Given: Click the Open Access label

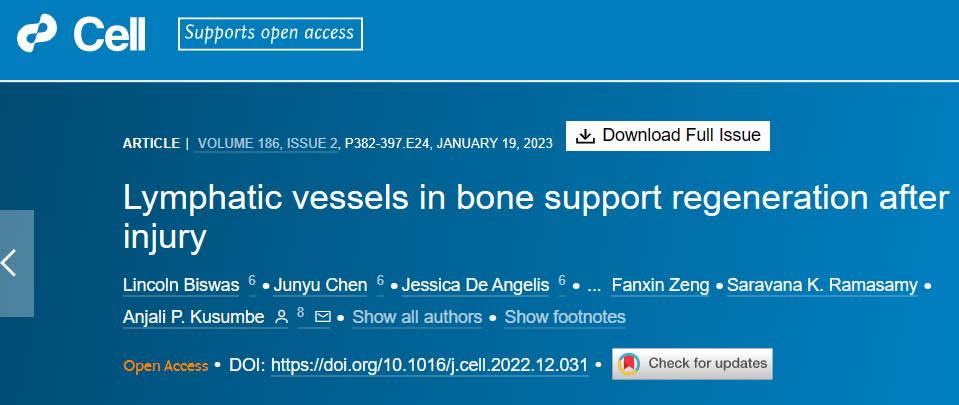Looking at the screenshot, I should point(165,365).
